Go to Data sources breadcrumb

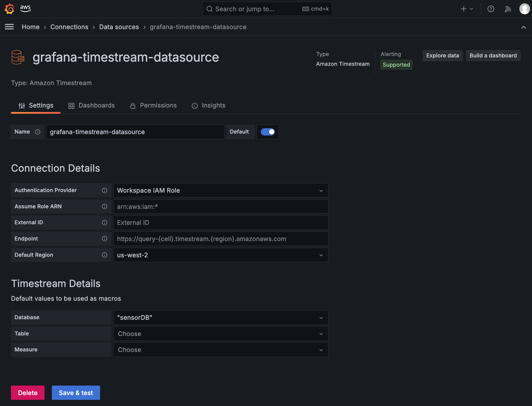[119, 27]
